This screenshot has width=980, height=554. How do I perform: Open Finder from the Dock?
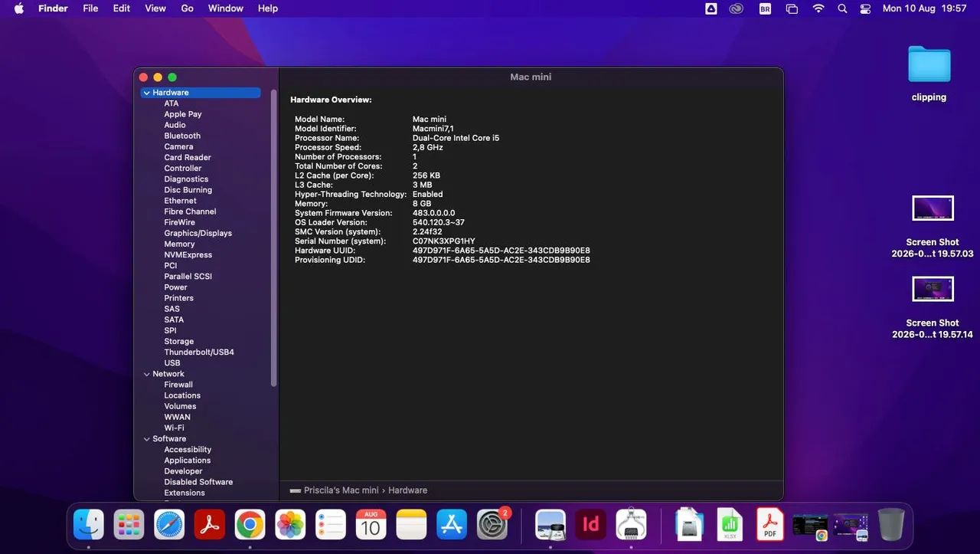click(x=89, y=525)
